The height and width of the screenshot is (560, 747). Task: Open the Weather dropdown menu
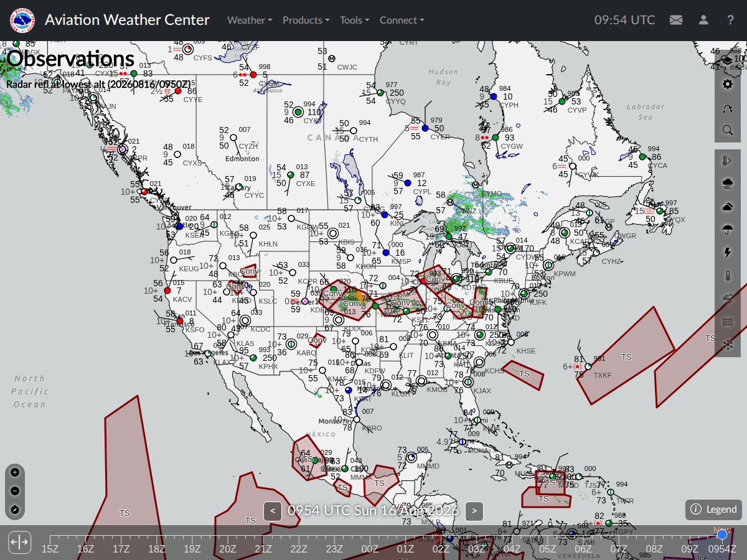tap(250, 20)
